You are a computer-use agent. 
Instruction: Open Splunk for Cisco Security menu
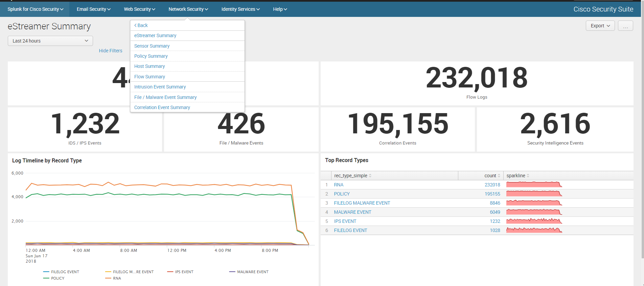coord(35,9)
